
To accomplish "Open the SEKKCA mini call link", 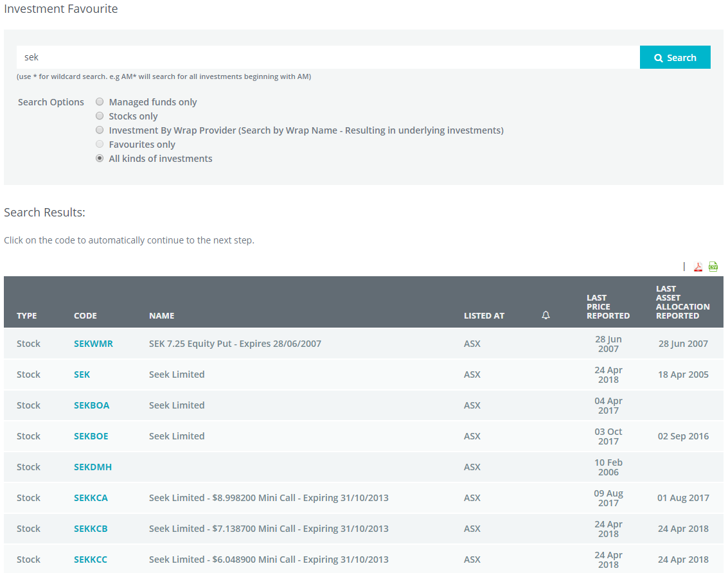I will click(91, 498).
